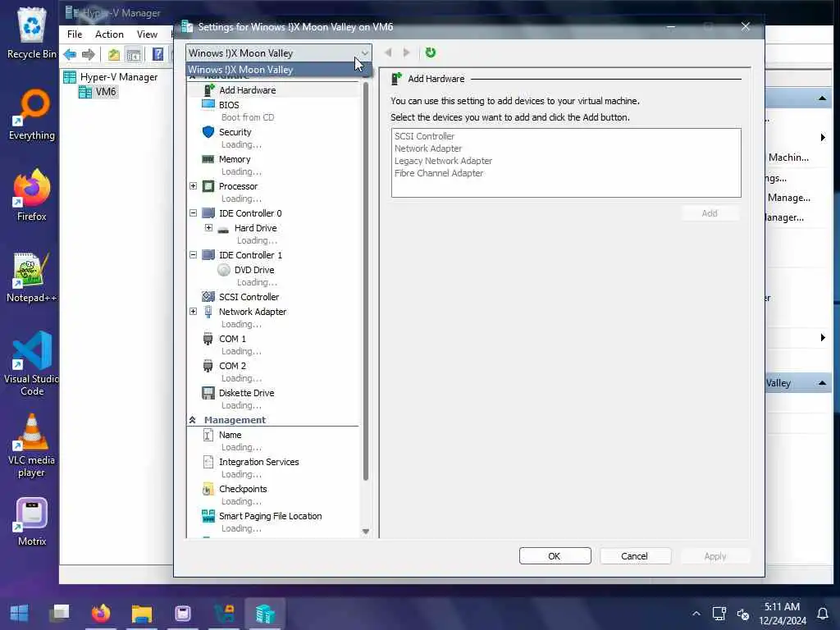Expand the Network Adapter node
840x630 pixels.
(194, 311)
